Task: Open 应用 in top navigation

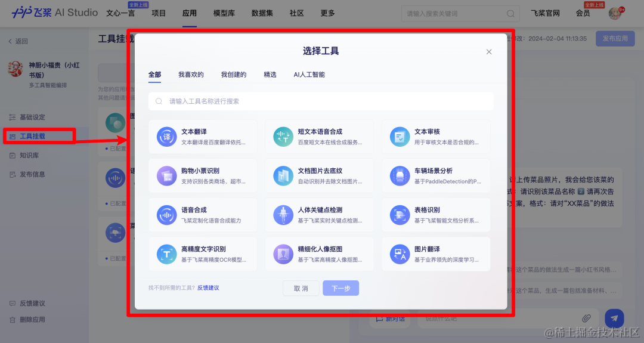Action: (x=190, y=13)
